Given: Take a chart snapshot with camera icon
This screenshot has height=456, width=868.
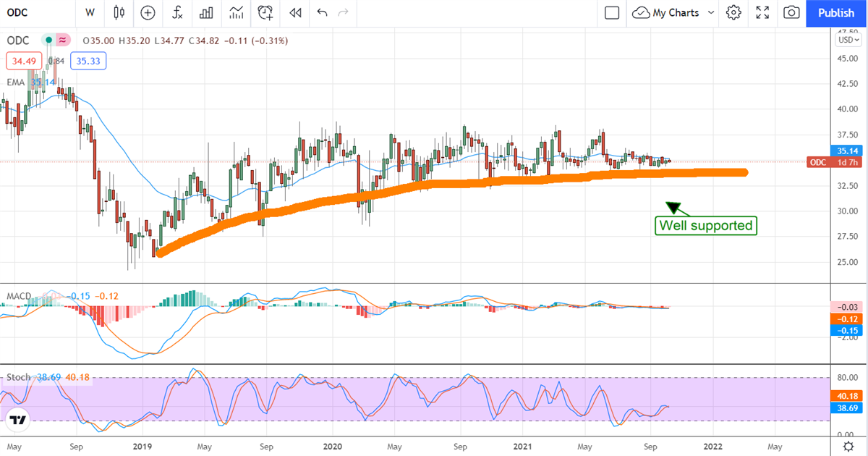Looking at the screenshot, I should (792, 12).
